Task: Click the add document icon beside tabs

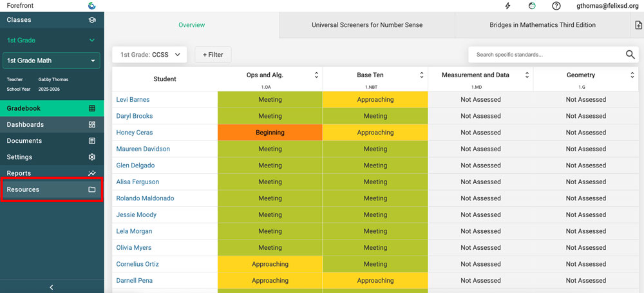Action: pyautogui.click(x=638, y=25)
